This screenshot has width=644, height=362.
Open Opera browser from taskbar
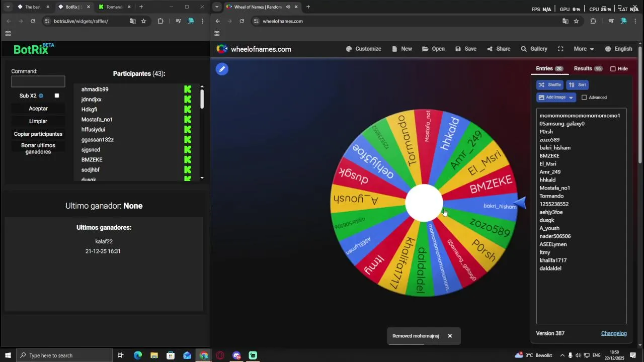tap(220, 355)
